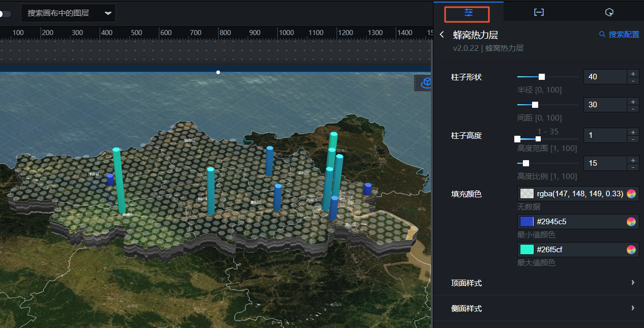The image size is (644, 328).
Task: Click the v2.0.22 version text
Action: (x=465, y=48)
